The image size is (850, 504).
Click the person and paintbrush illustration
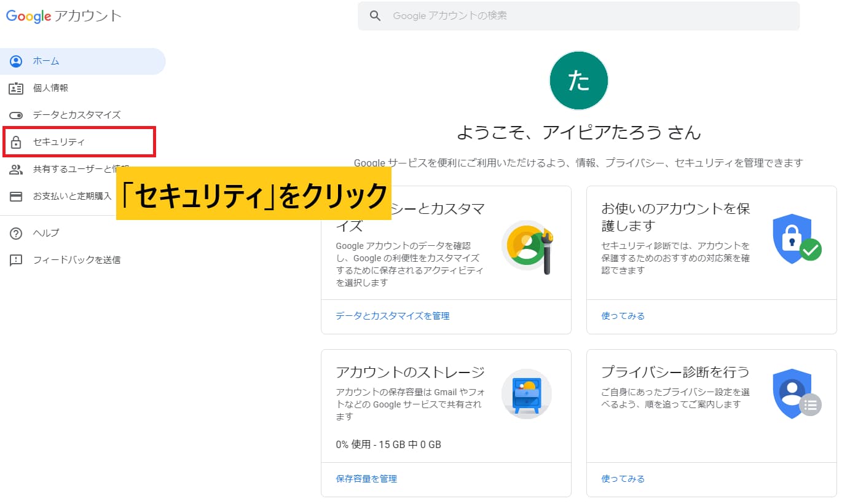[x=529, y=247]
